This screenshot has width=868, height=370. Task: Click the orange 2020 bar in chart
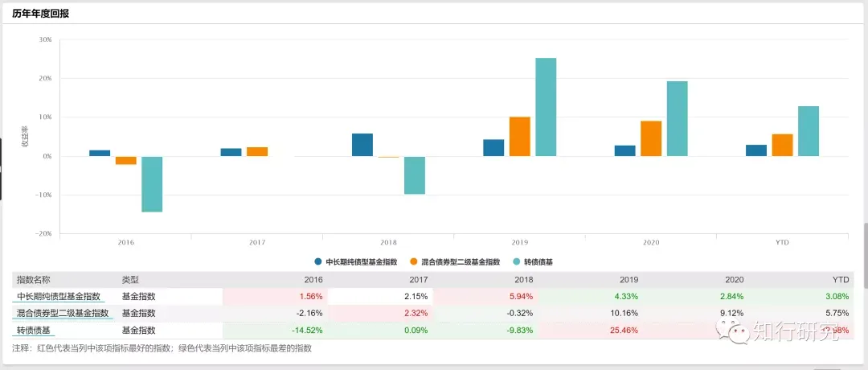[x=651, y=138]
